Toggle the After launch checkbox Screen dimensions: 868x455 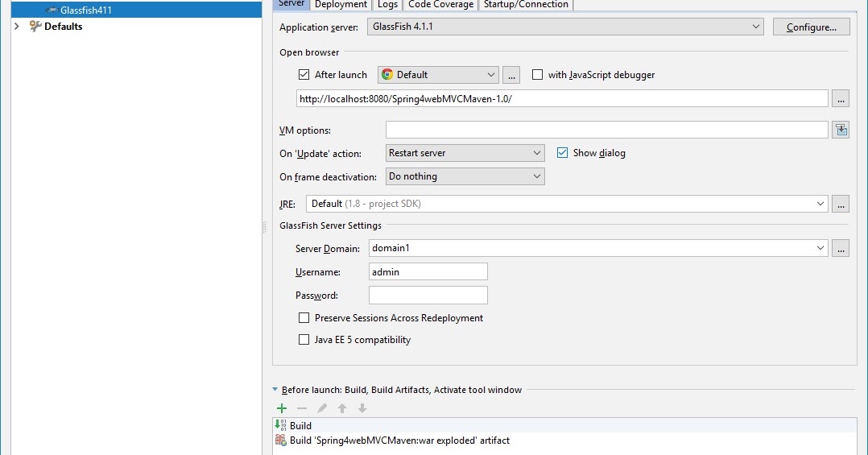304,74
